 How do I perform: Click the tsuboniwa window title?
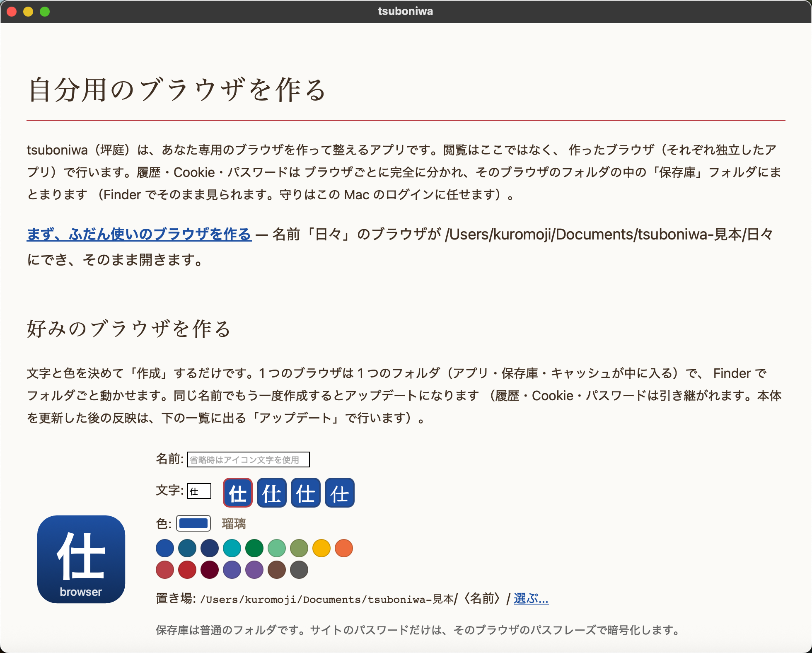406,11
